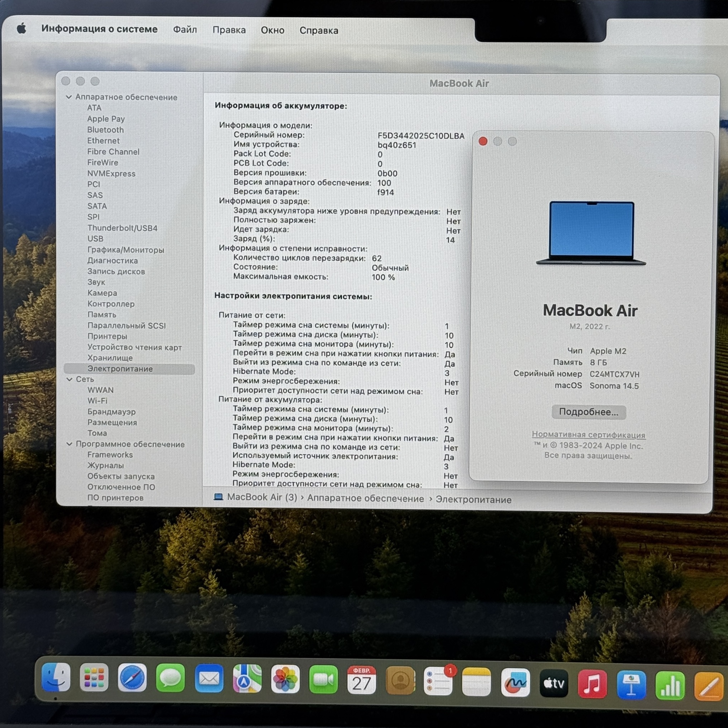Open FaceTime from the Dock
Viewport: 728px width, 728px height.
tap(323, 680)
